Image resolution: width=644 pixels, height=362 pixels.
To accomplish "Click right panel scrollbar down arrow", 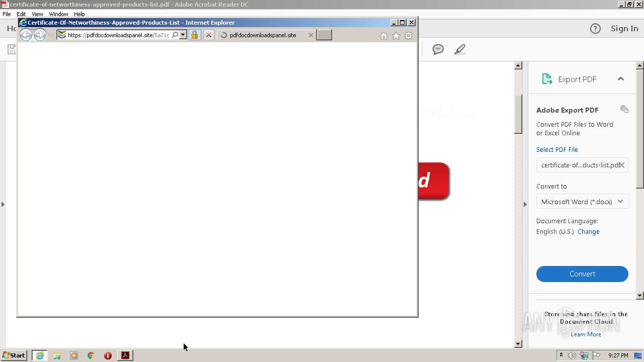I will pyautogui.click(x=640, y=296).
